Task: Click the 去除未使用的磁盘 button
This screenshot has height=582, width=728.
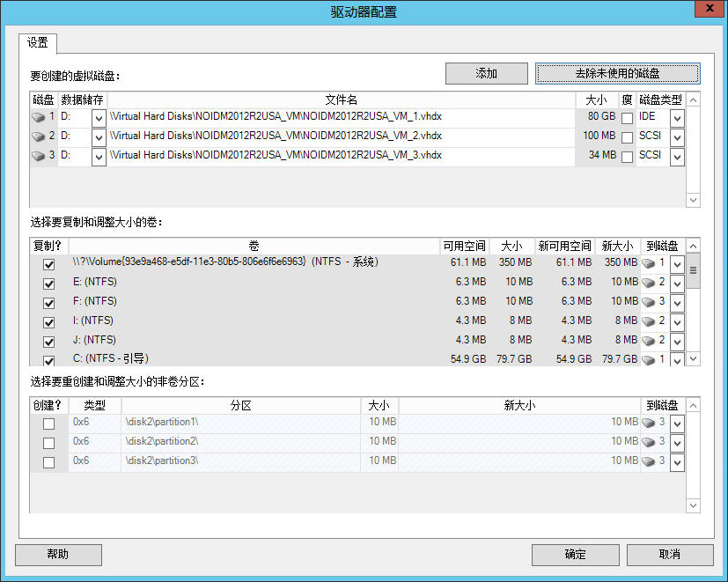Action: point(617,74)
